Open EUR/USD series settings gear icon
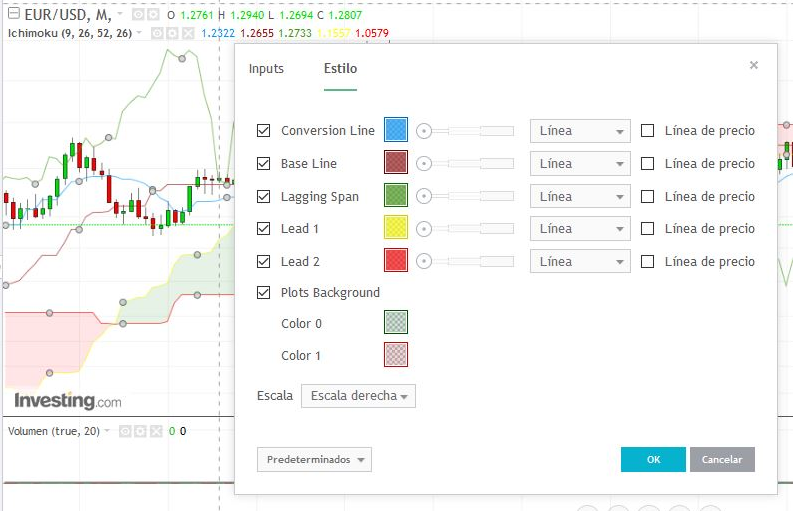 (x=153, y=15)
